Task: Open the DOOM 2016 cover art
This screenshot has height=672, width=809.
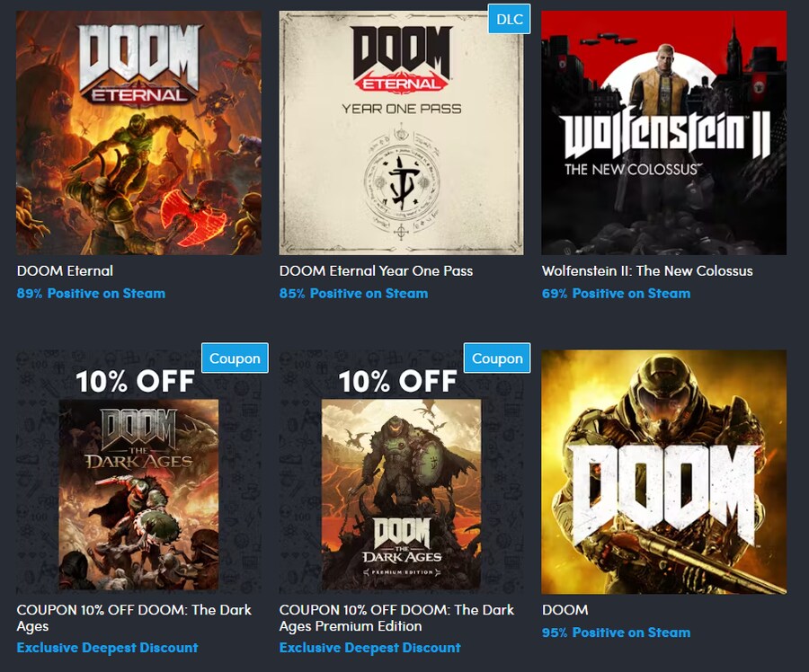Action: tap(664, 472)
